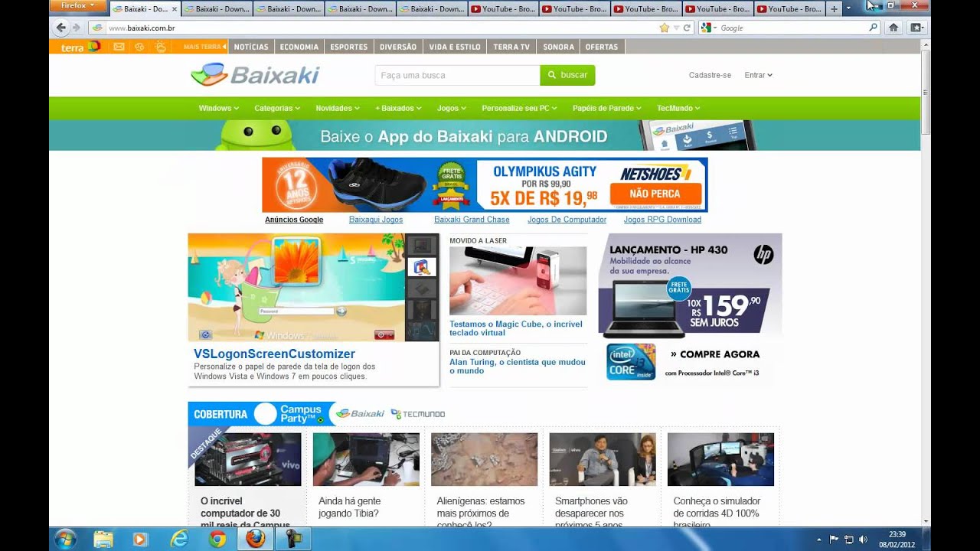Select the first carousel thumbnail beside the beach image
The height and width of the screenshot is (551, 980).
(421, 246)
